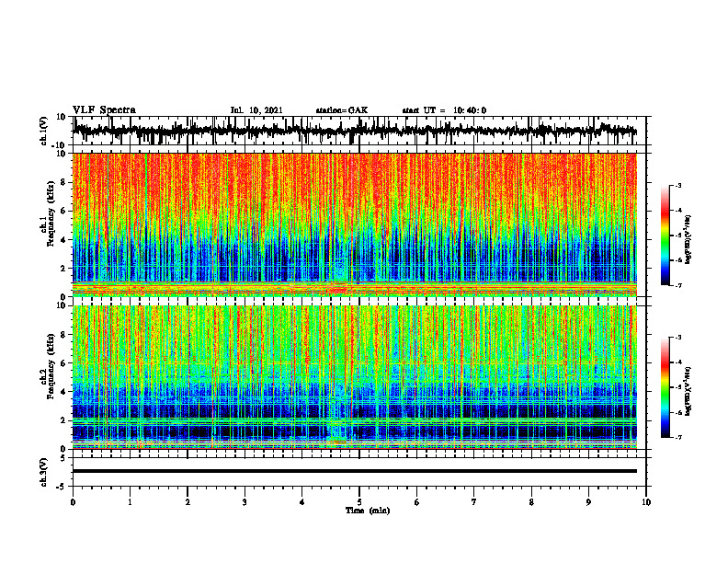The height and width of the screenshot is (563, 728).
Task: Click the "station=GAK" header label
Action: (342, 110)
